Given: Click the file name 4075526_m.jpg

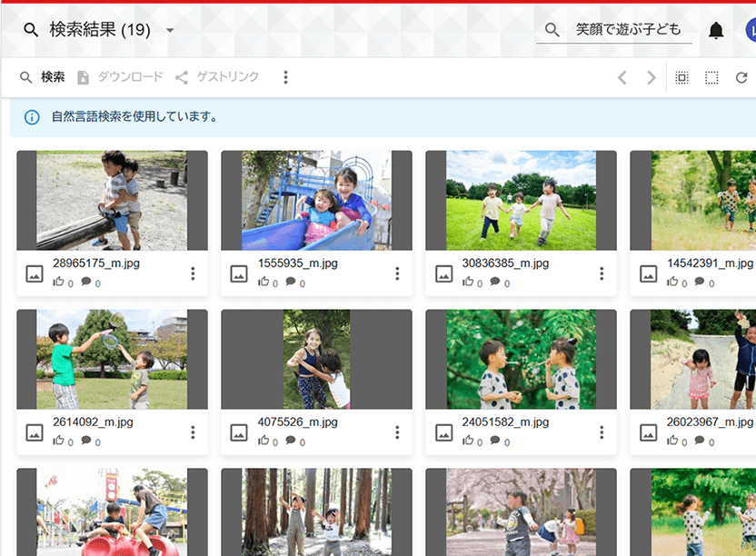Looking at the screenshot, I should pos(297,422).
